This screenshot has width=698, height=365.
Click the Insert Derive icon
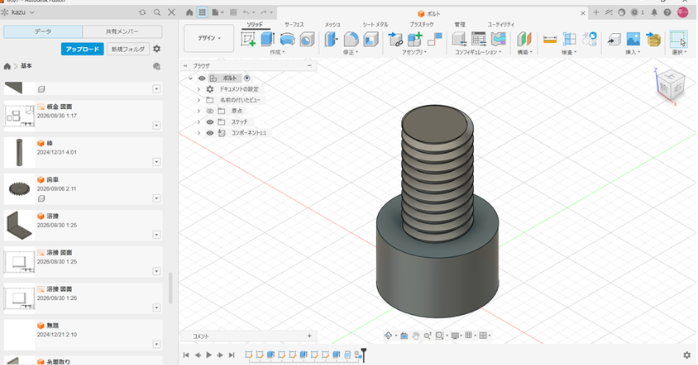[614, 39]
